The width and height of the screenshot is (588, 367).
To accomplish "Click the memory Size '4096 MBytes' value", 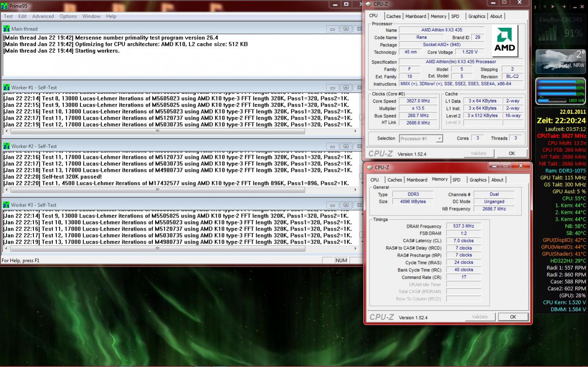I will click(413, 201).
